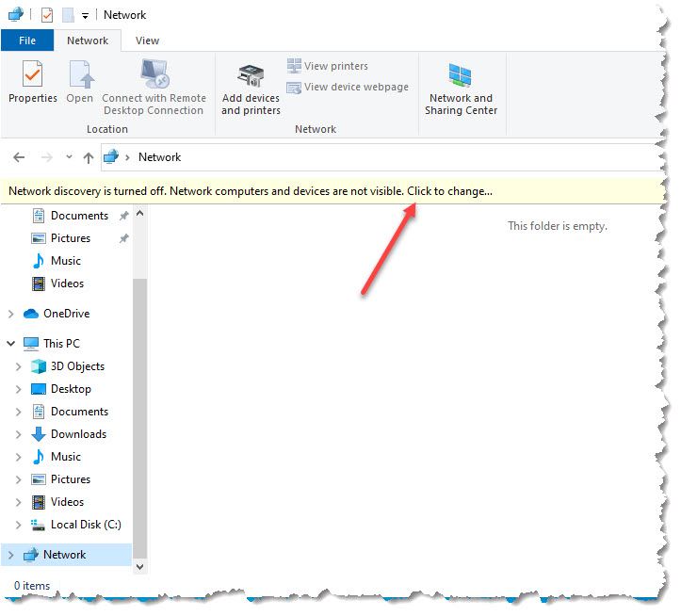
Task: Expand the OneDrive tree node
Action: [x=10, y=314]
